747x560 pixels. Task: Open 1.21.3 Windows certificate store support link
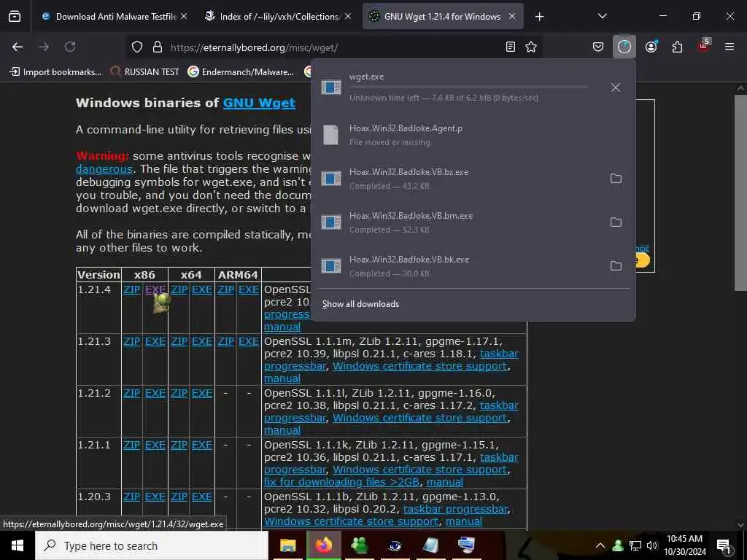419,366
